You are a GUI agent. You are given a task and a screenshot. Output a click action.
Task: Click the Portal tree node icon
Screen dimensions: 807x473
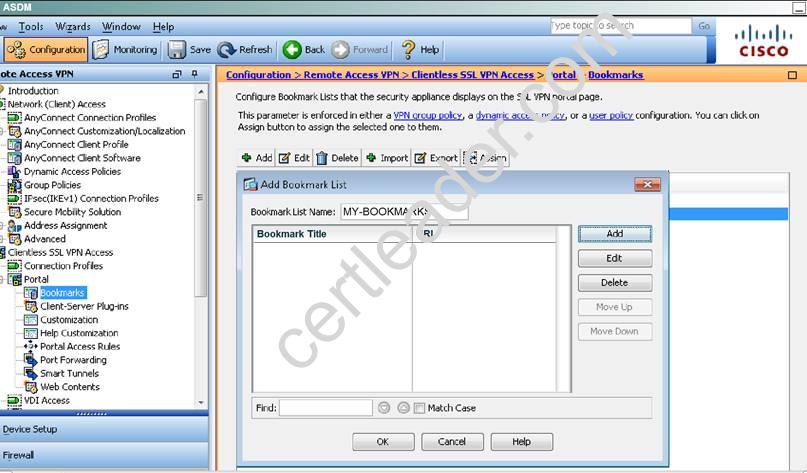click(14, 279)
